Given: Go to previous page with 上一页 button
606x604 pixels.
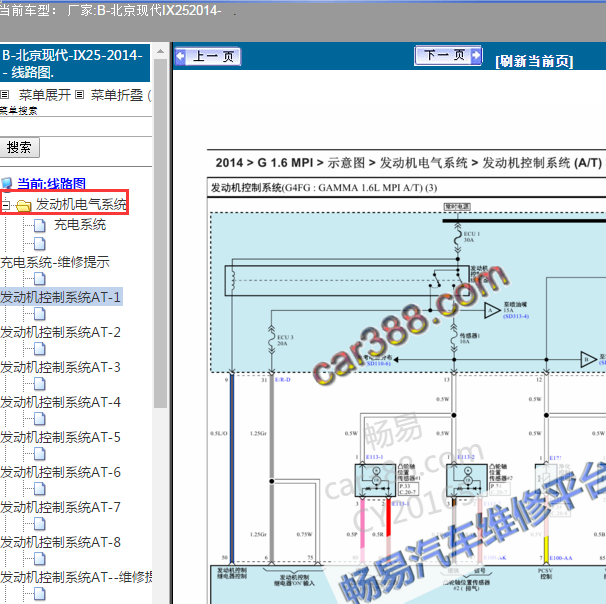Looking at the screenshot, I should pos(208,56).
